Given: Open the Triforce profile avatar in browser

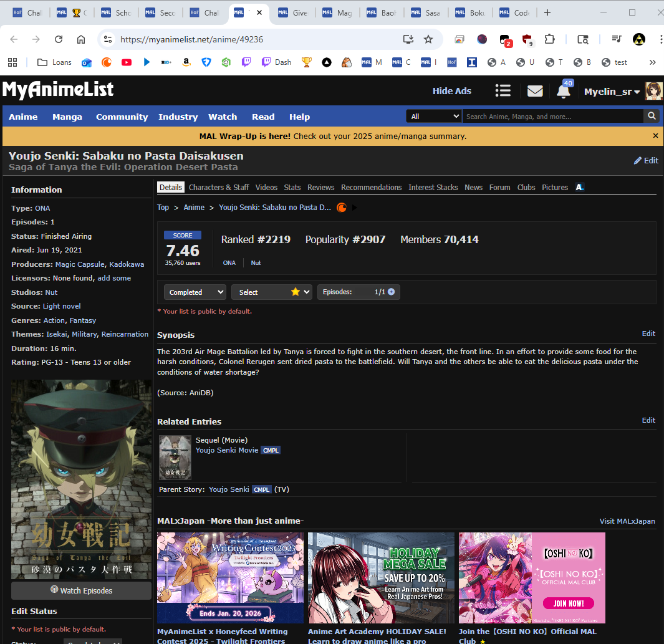Looking at the screenshot, I should [x=638, y=39].
